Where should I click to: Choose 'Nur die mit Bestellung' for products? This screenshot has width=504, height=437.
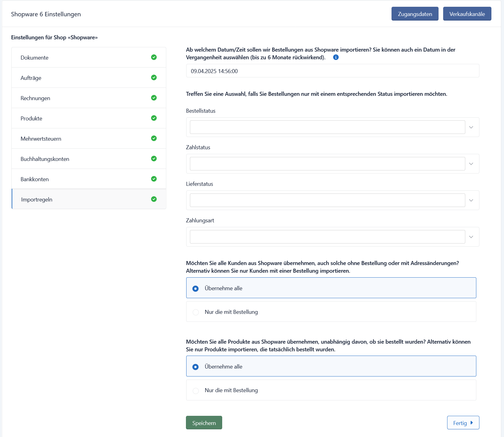(196, 391)
